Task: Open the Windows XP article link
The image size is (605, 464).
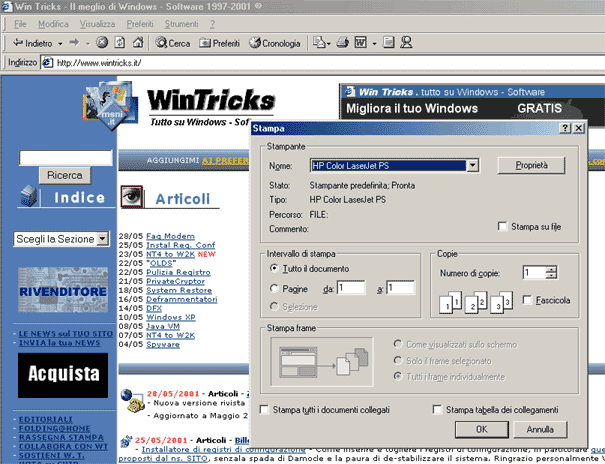Action: pos(171,317)
